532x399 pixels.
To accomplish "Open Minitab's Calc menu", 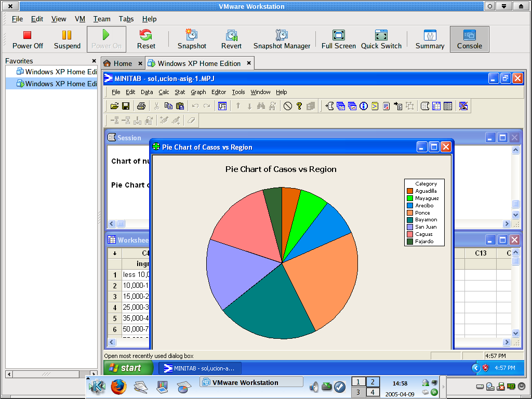I will point(164,92).
